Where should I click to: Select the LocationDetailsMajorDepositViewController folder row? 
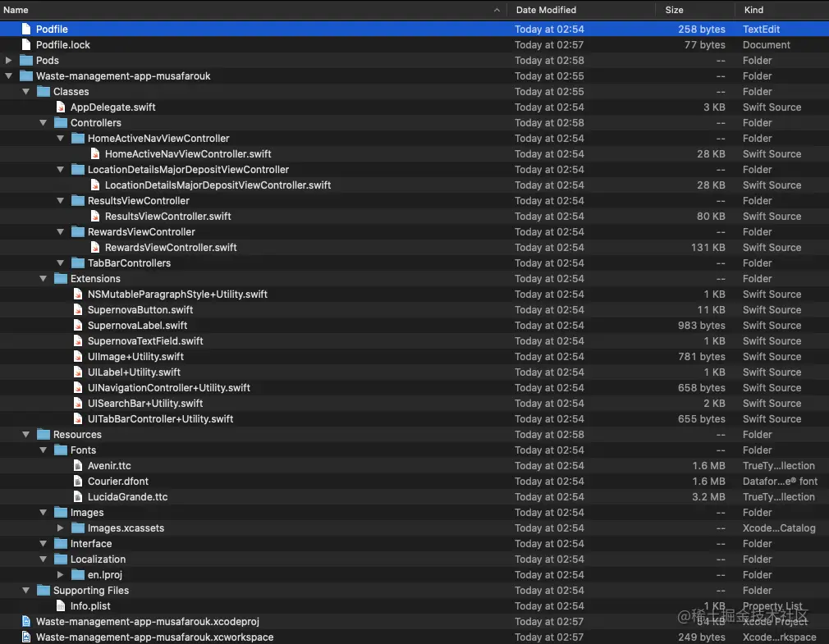pyautogui.click(x=414, y=170)
